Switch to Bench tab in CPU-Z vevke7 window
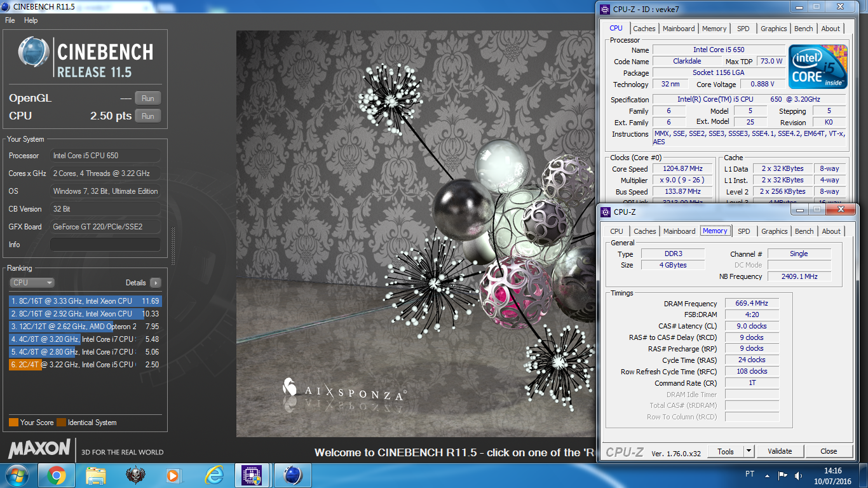 click(x=804, y=29)
